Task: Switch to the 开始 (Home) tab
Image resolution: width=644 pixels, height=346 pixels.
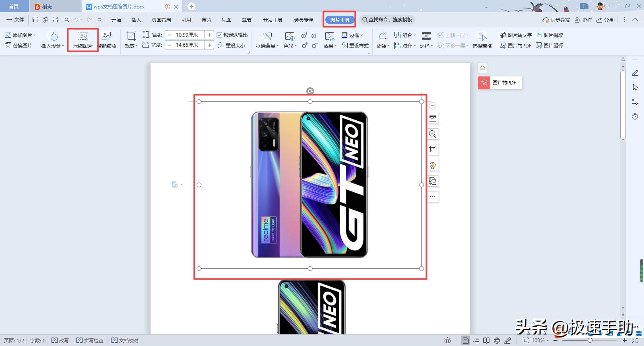Action: [116, 20]
